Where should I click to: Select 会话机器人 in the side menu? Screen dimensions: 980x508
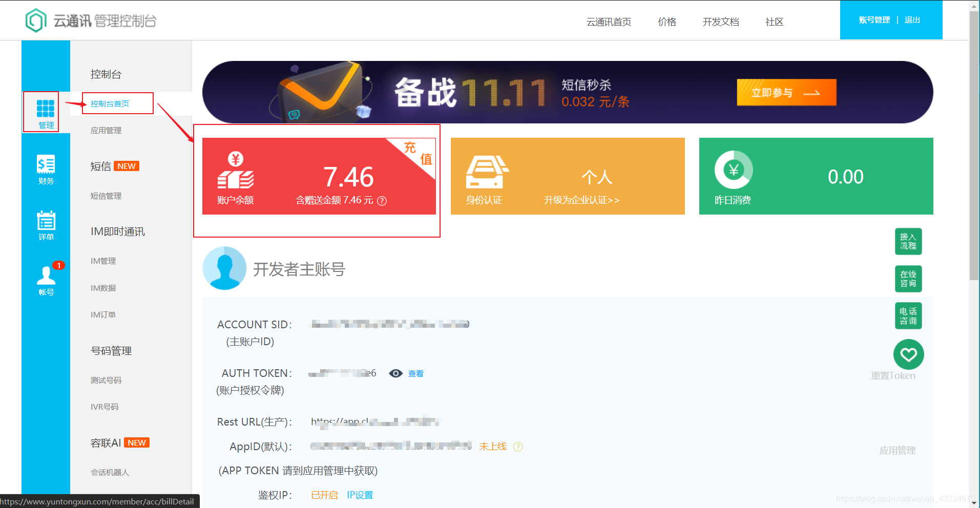click(110, 472)
